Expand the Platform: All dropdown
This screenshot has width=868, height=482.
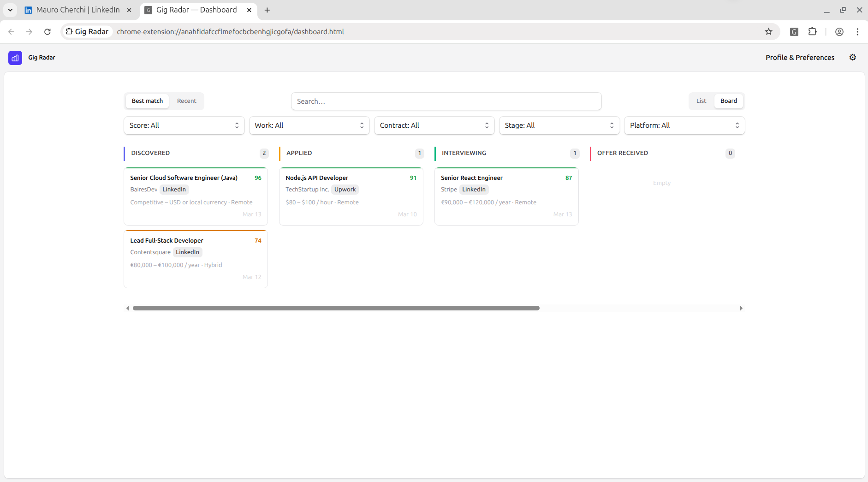coord(684,125)
